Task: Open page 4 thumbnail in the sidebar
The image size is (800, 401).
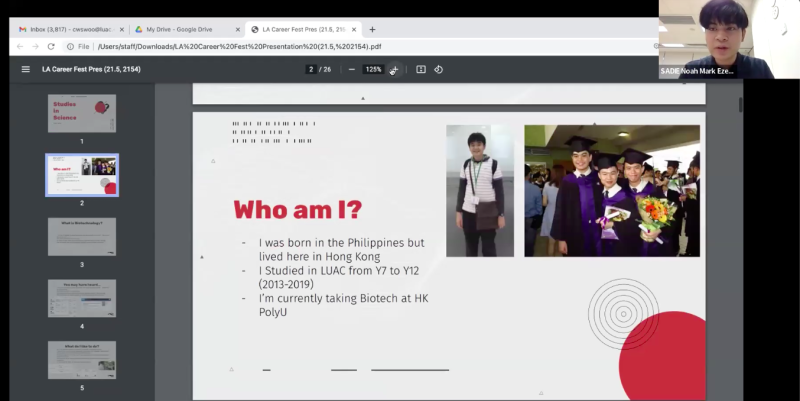Action: (82, 298)
